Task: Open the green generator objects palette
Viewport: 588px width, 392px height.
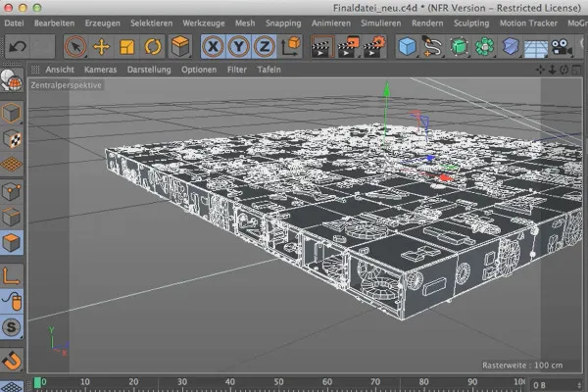Action: [x=459, y=47]
